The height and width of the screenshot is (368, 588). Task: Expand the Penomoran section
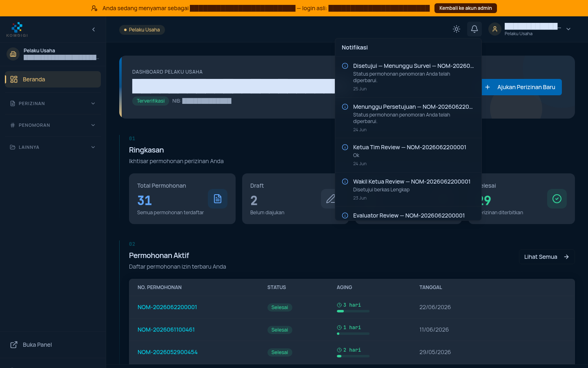[x=53, y=125]
